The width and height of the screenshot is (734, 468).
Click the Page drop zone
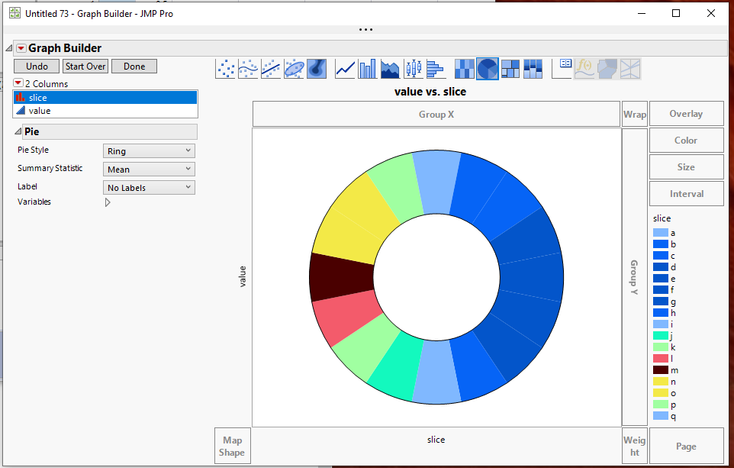click(686, 446)
